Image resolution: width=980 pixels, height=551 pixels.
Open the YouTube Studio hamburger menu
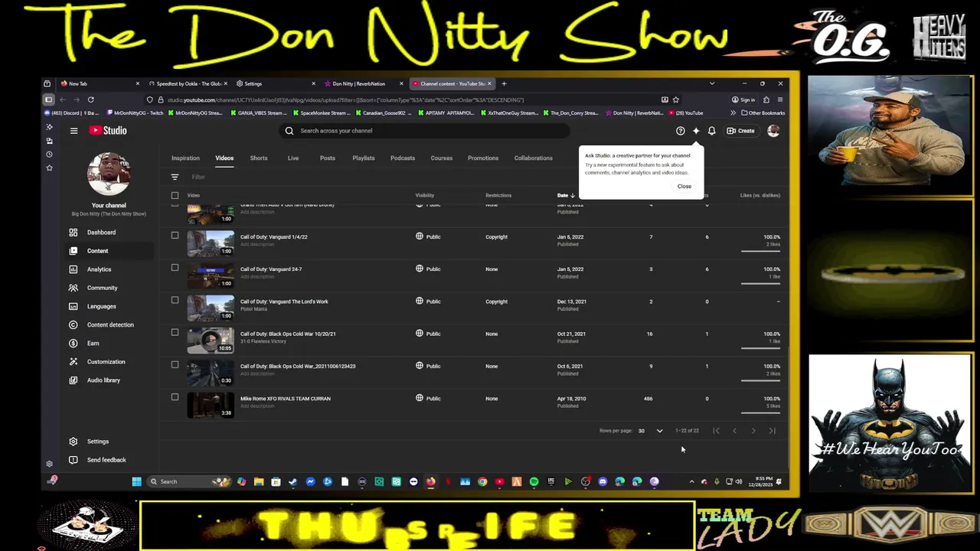(74, 131)
